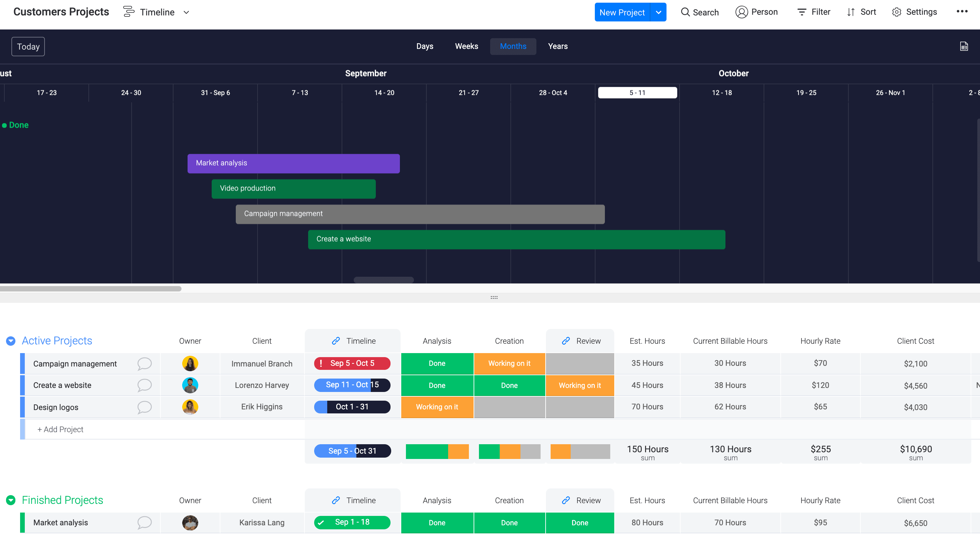Viewport: 980px width, 534px height.
Task: Click the Settings gear icon
Action: [897, 12]
